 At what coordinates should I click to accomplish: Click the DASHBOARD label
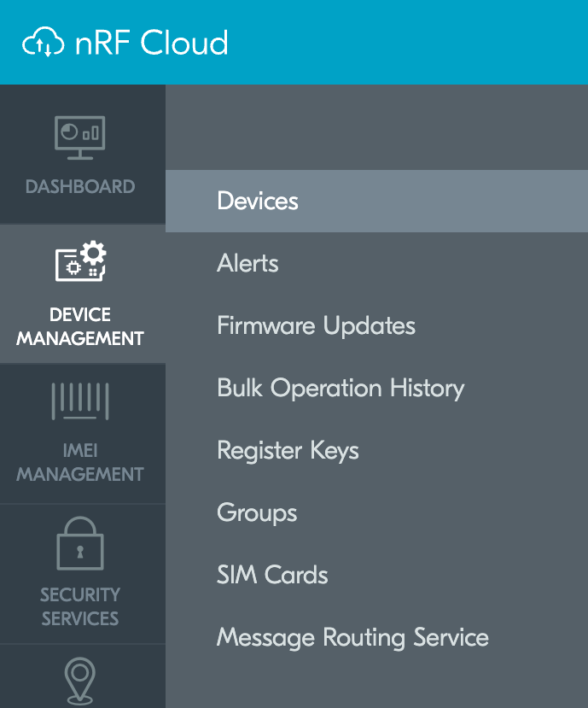pyautogui.click(x=80, y=186)
